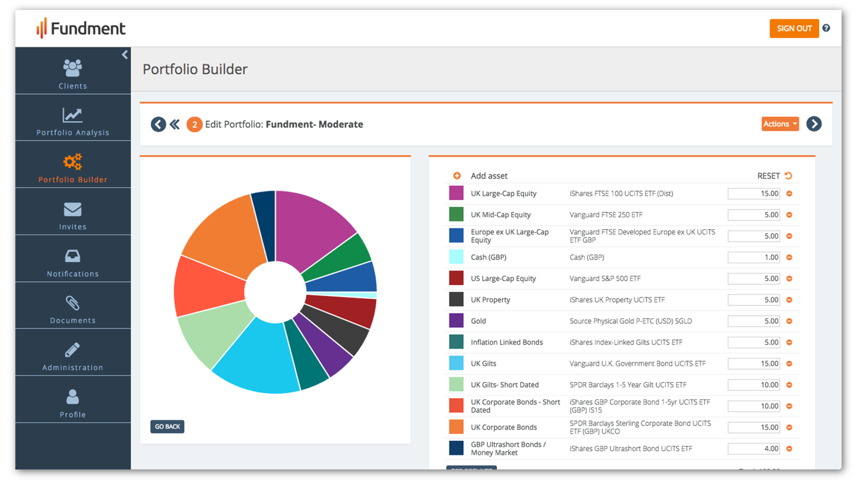Image resolution: width=868 pixels, height=490 pixels.
Task: Remove the UK Corporate Bonds asset
Action: coord(789,428)
